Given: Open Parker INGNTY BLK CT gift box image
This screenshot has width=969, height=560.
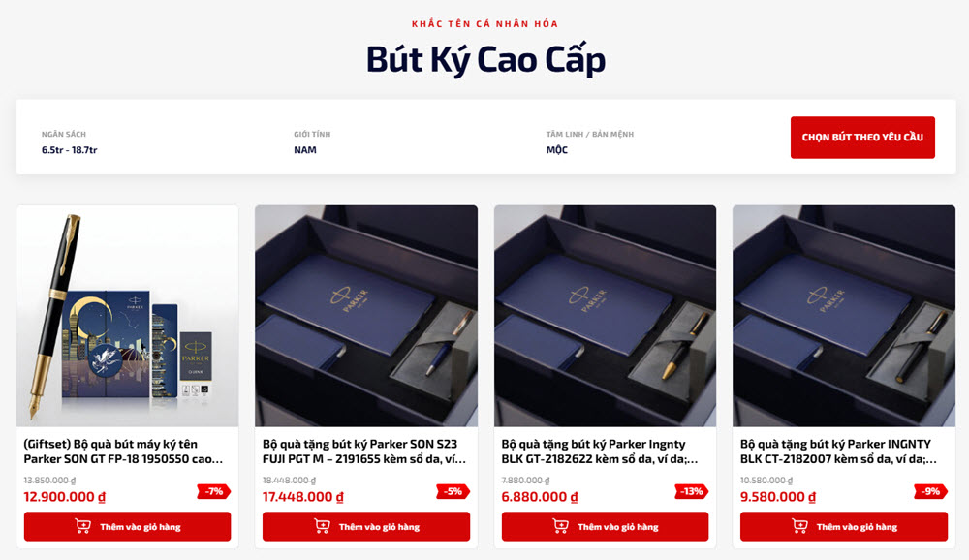Looking at the screenshot, I should pos(844,316).
